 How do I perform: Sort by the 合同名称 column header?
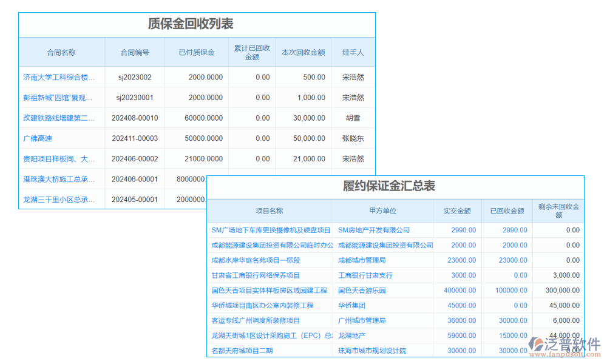[x=62, y=52]
